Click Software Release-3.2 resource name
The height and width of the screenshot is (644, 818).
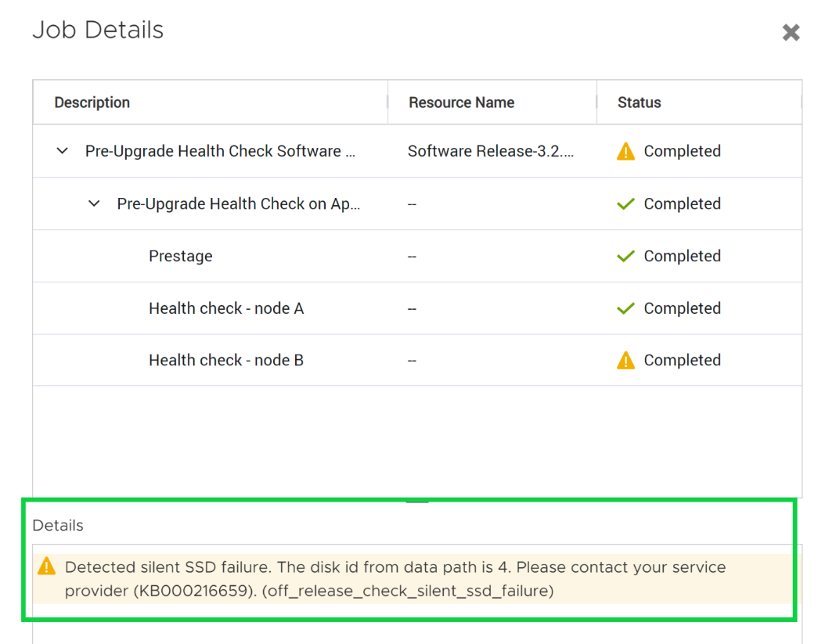click(491, 151)
